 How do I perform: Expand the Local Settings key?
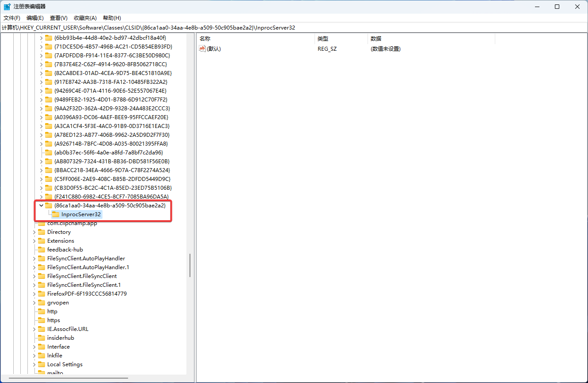[34, 364]
